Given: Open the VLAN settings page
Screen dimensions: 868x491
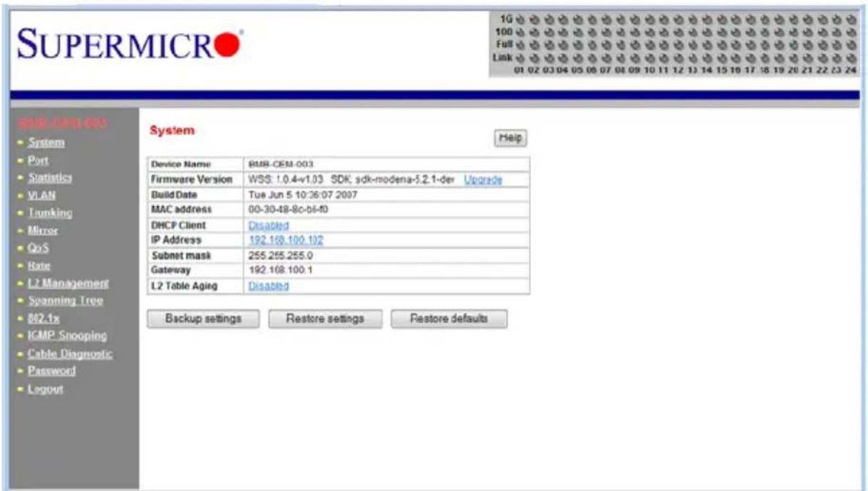Looking at the screenshot, I should [x=41, y=195].
